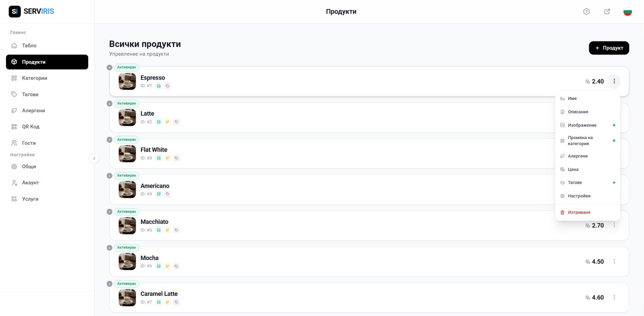Click the + Продукт button
644x316 pixels.
[609, 48]
